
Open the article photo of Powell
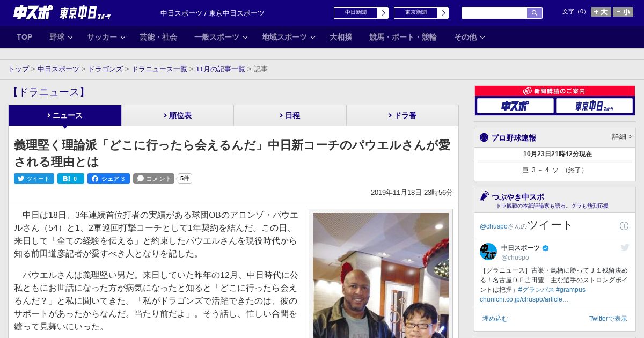[380, 275]
